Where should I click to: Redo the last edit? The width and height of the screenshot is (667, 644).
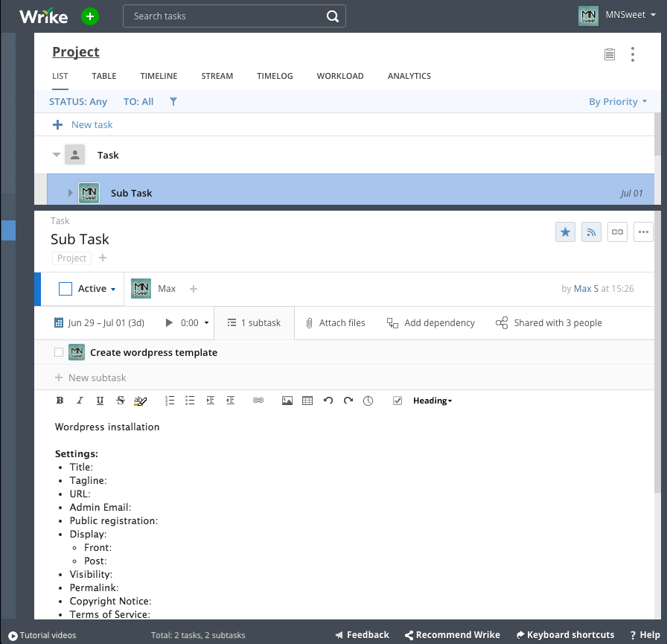pyautogui.click(x=348, y=401)
